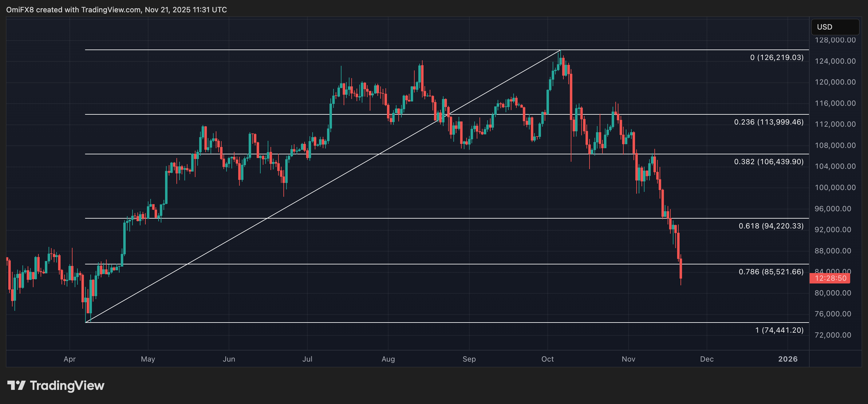Click the TradingView logo icon
Viewport: 868px width, 404px height.
[x=16, y=385]
